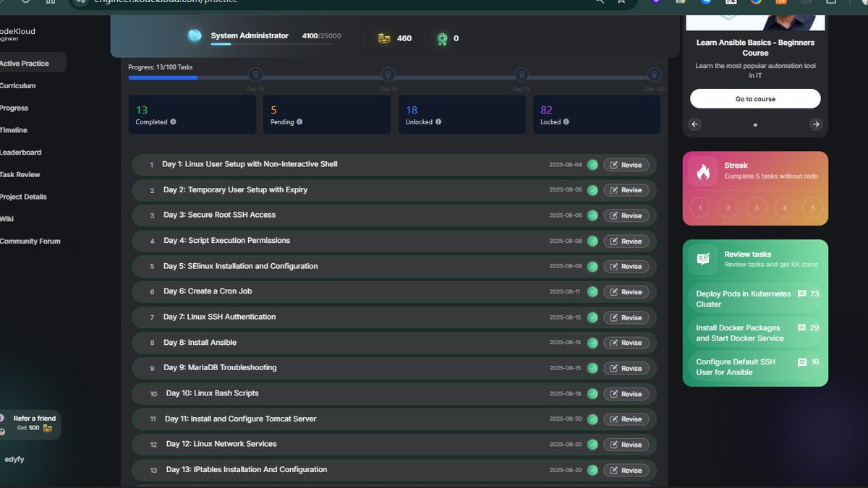
Task: Click the info icon next to Locked
Action: pyautogui.click(x=566, y=122)
